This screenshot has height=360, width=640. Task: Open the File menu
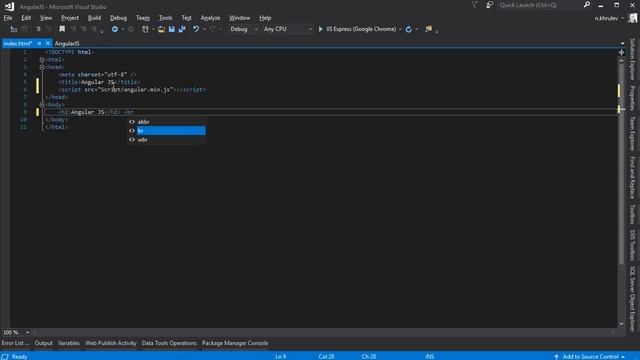[8, 18]
